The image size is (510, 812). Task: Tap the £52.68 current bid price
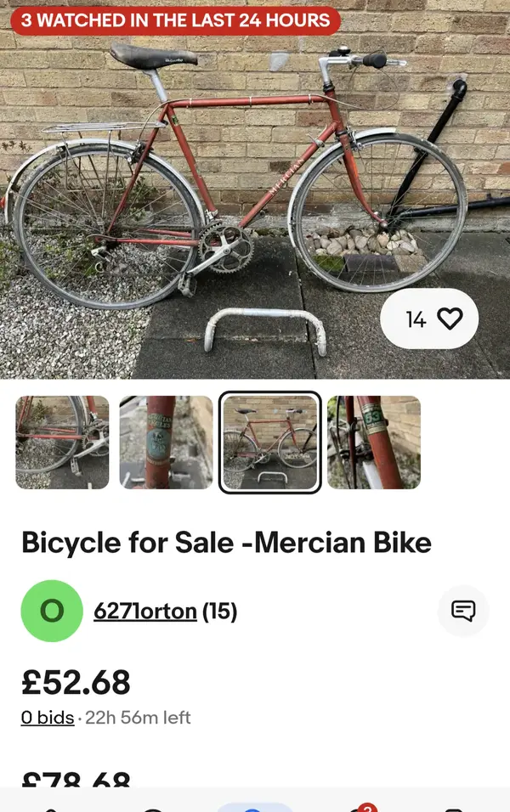click(76, 682)
